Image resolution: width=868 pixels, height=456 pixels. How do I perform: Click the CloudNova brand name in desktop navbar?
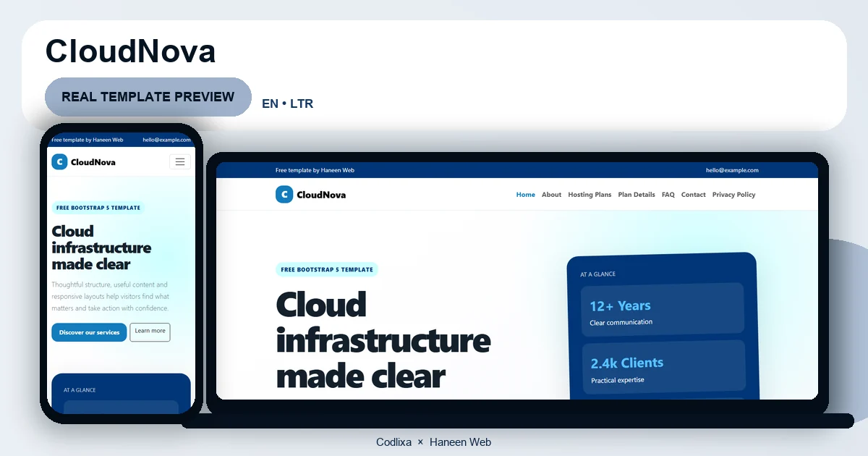(x=321, y=195)
